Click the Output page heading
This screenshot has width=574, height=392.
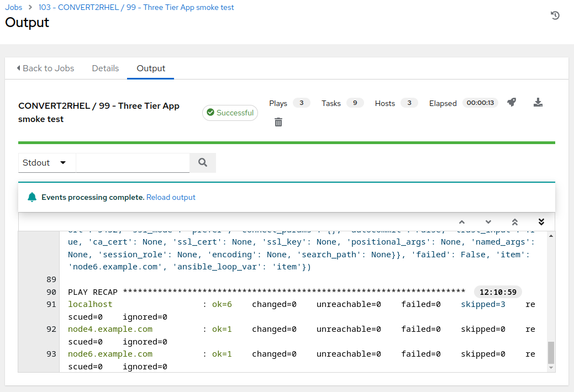pyautogui.click(x=27, y=22)
